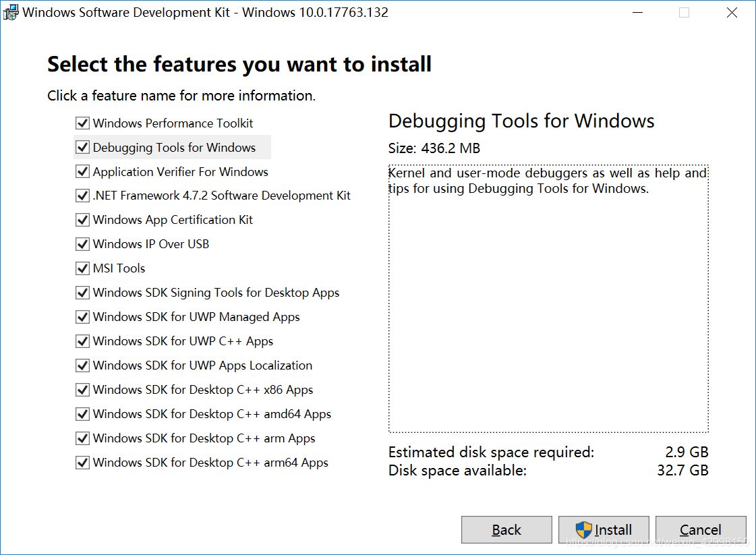This screenshot has width=756, height=555.
Task: Click the installer icon in title bar
Action: point(11,12)
